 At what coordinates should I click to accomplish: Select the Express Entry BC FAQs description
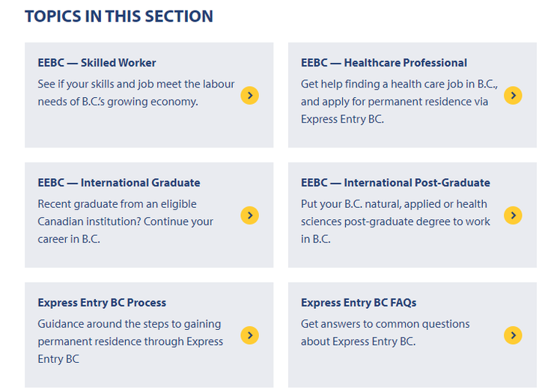click(386, 333)
